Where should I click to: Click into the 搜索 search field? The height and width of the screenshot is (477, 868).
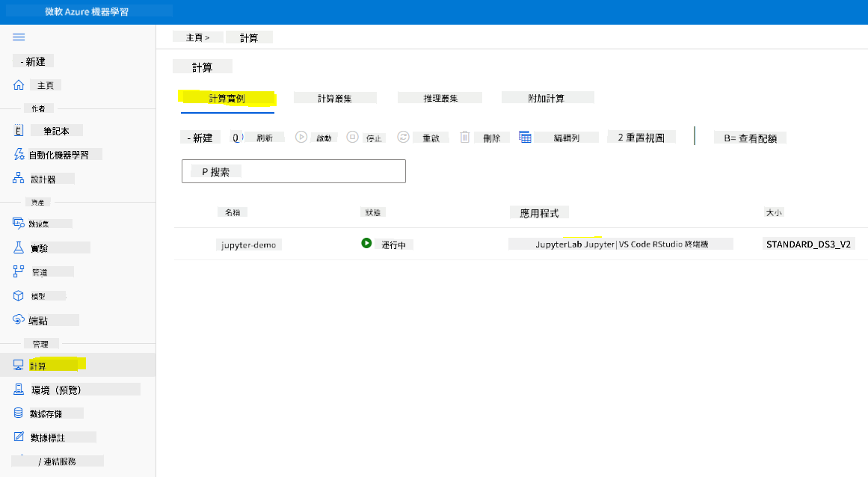pos(293,171)
